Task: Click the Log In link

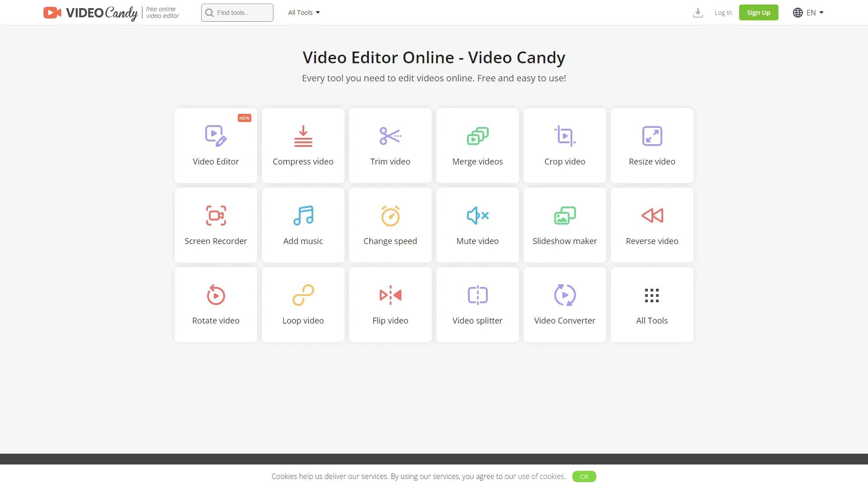Action: (x=722, y=12)
